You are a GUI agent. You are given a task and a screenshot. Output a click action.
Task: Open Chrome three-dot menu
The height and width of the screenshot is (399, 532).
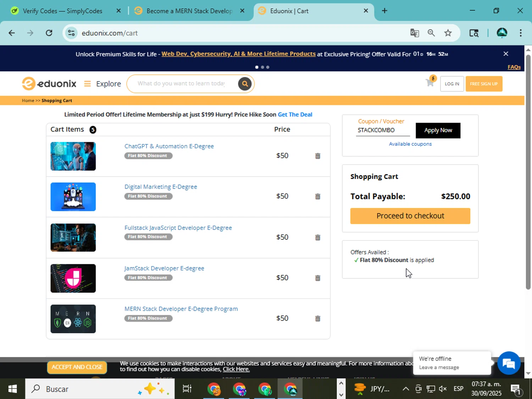[x=521, y=33]
